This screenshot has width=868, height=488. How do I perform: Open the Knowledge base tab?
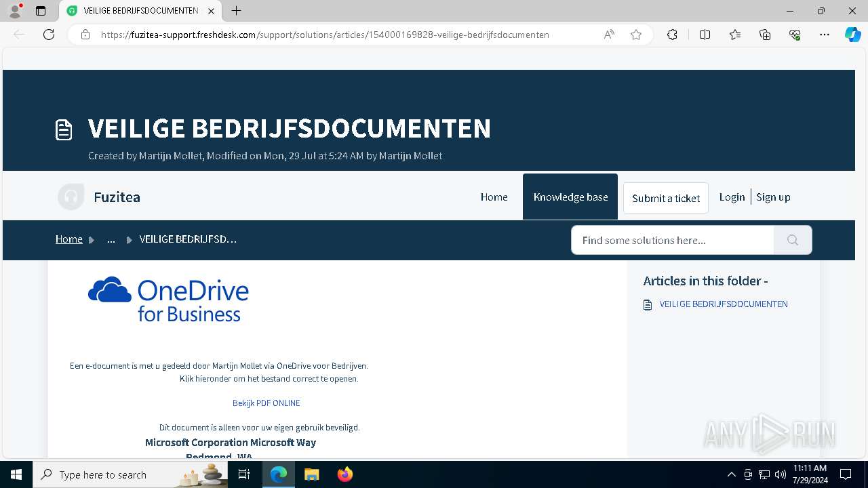[x=570, y=197]
